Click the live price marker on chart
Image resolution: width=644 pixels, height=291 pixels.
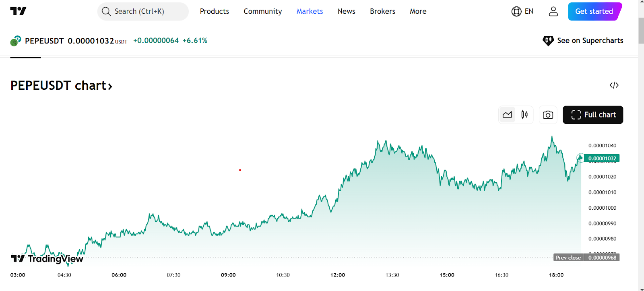point(580,157)
